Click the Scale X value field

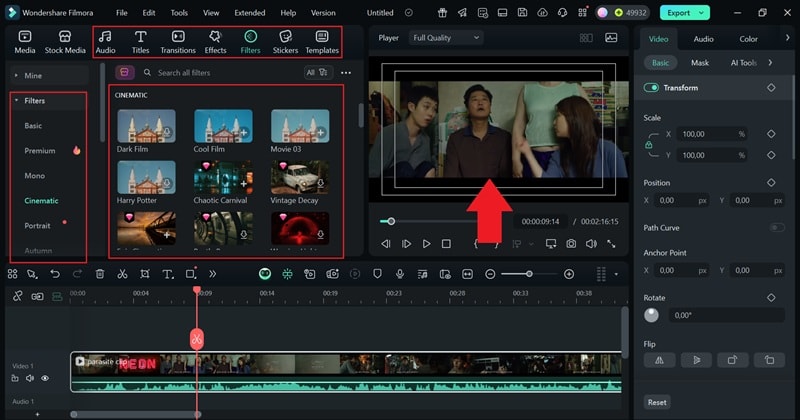pos(712,134)
